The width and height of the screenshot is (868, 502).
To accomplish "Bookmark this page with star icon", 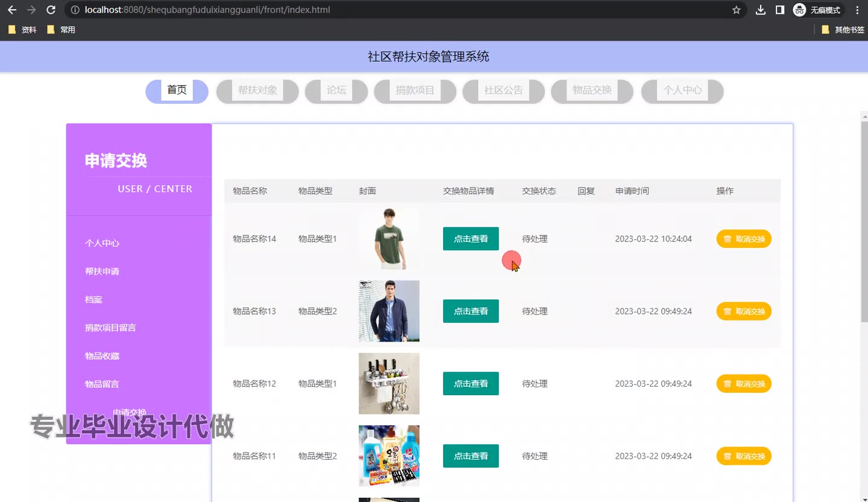I will [x=736, y=10].
